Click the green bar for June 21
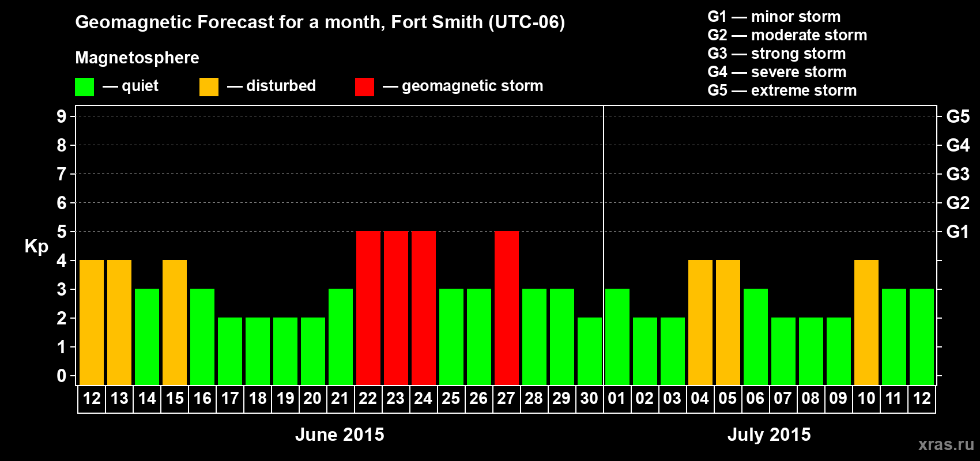Screen dimensions: 980x461 click(x=341, y=337)
